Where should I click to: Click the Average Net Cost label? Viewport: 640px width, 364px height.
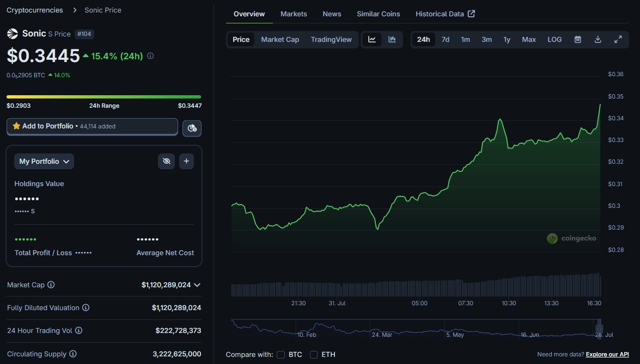(x=165, y=252)
